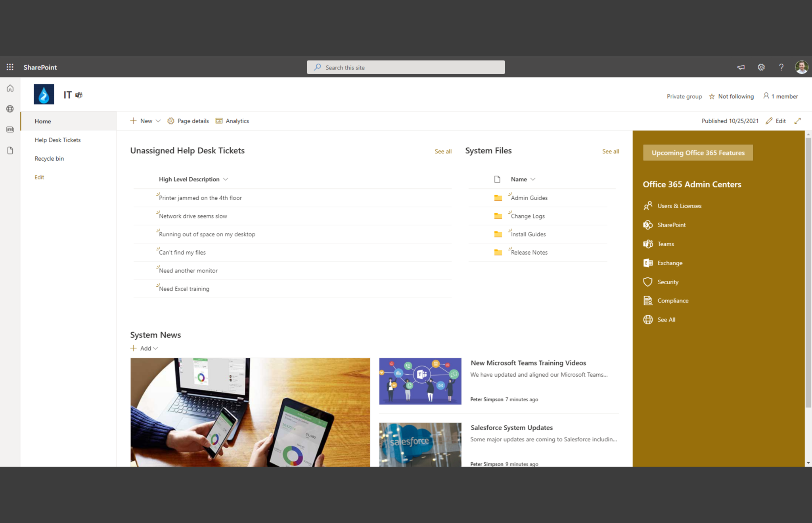This screenshot has width=812, height=523.
Task: Click the Home icon in left sidebar
Action: click(x=10, y=88)
